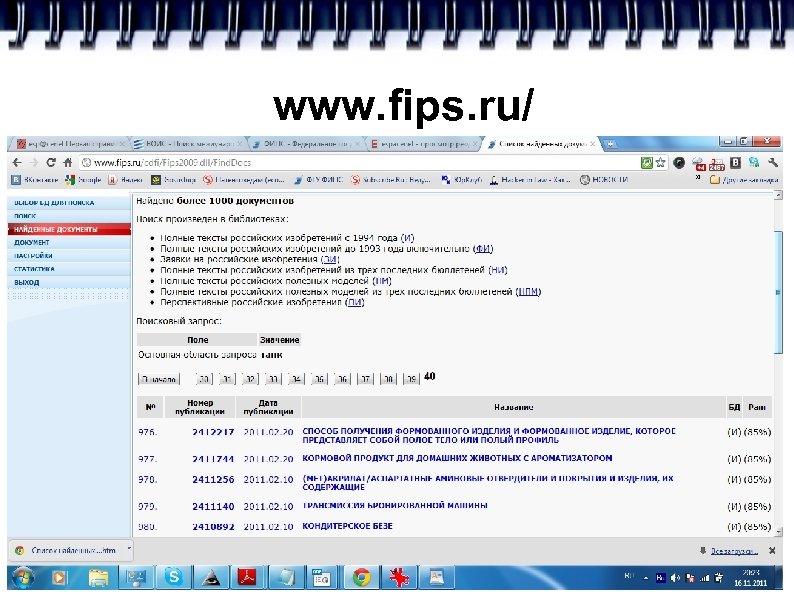This screenshot has width=794, height=595.
Task: Switch to Chrome on the taskbar
Action: 362,578
